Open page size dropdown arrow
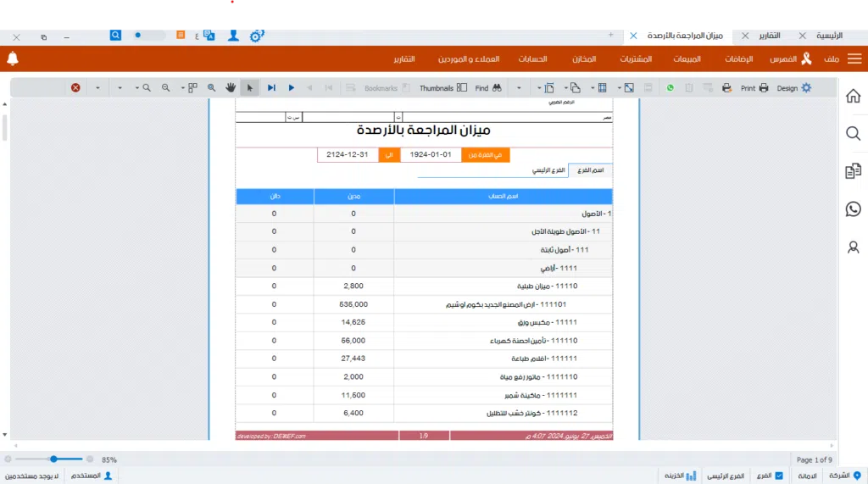 pos(538,87)
